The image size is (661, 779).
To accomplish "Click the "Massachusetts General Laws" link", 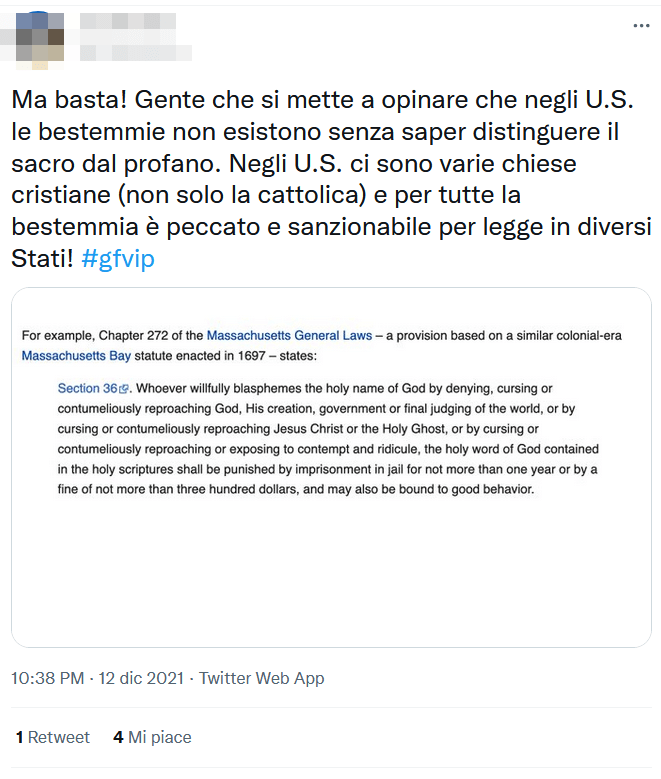I will click(x=289, y=335).
